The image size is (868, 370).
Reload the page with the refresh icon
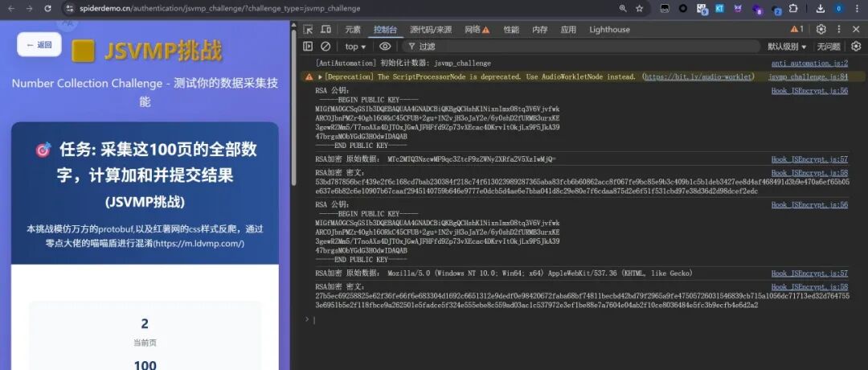point(47,8)
